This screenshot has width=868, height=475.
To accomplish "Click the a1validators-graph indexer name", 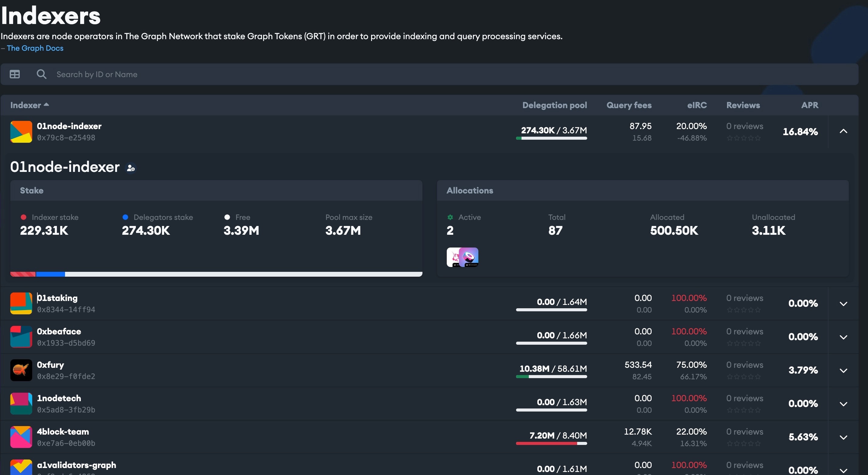I will 77,465.
